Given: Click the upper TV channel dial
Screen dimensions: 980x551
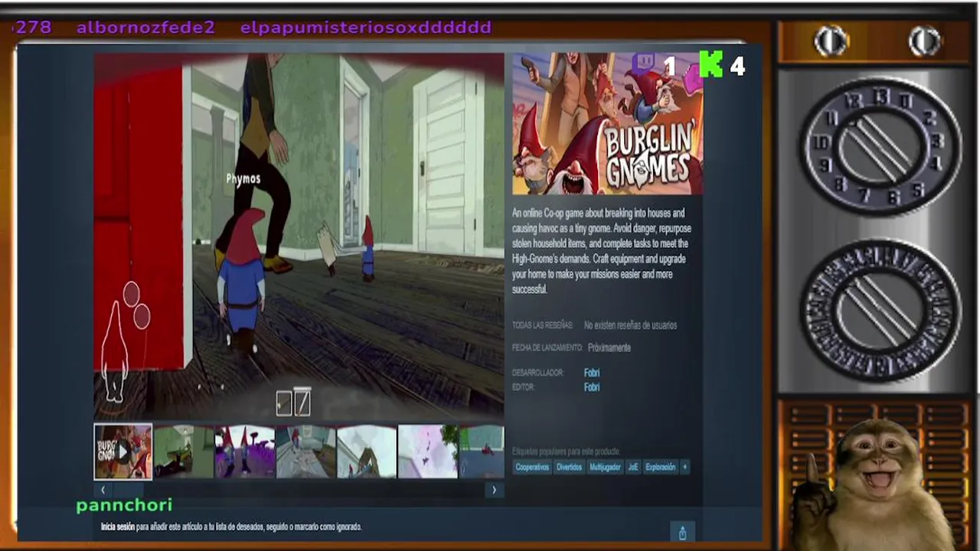Looking at the screenshot, I should tap(880, 147).
